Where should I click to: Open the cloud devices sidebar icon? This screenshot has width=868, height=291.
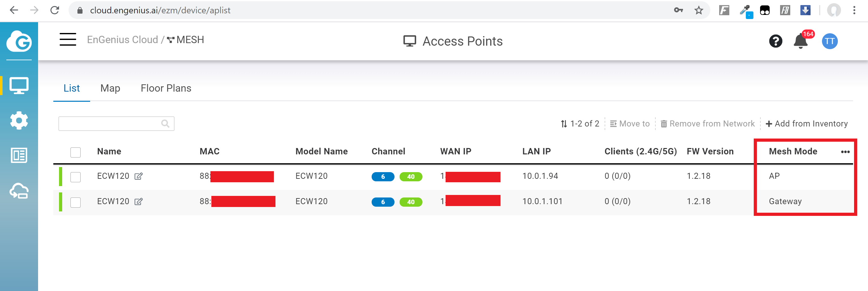tap(19, 191)
